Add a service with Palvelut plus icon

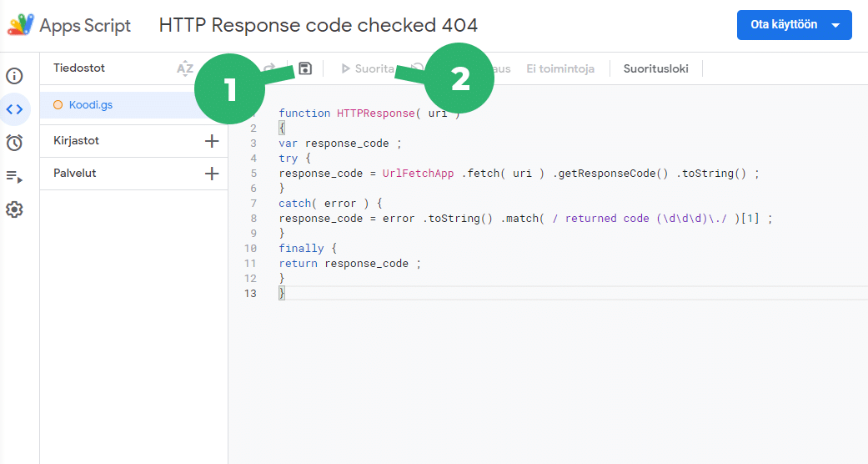point(212,174)
